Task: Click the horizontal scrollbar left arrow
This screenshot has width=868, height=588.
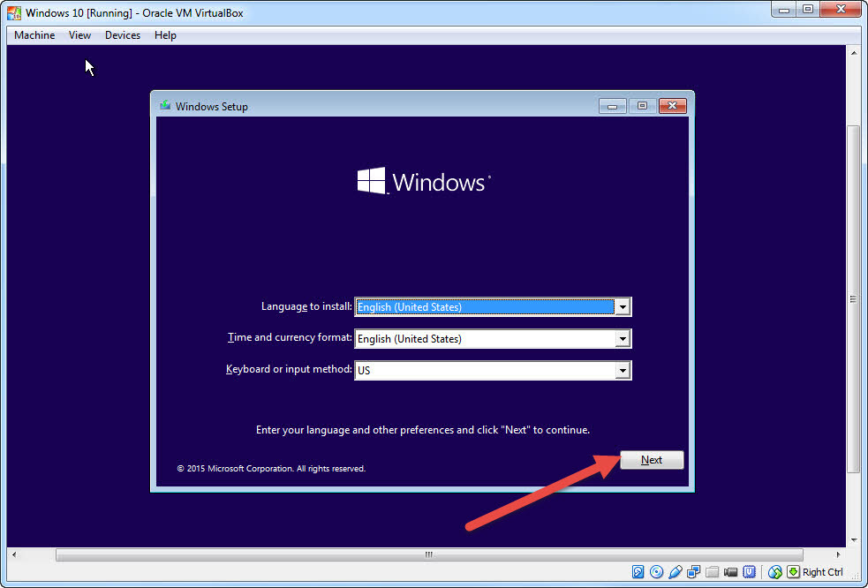Action: click(14, 554)
